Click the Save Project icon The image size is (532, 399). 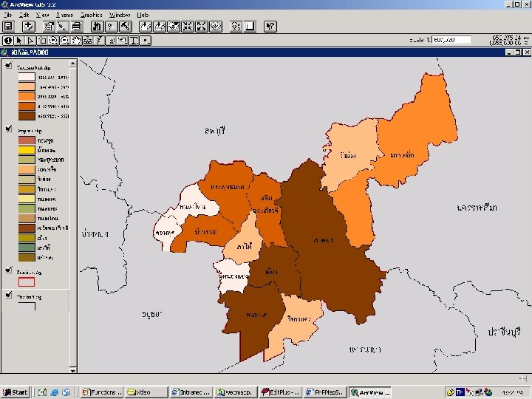tap(8, 27)
